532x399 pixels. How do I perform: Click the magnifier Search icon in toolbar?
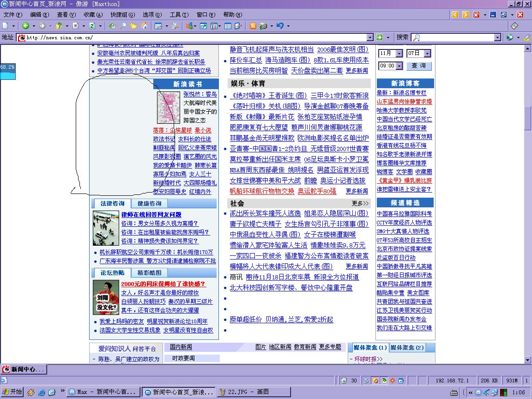(x=123, y=26)
